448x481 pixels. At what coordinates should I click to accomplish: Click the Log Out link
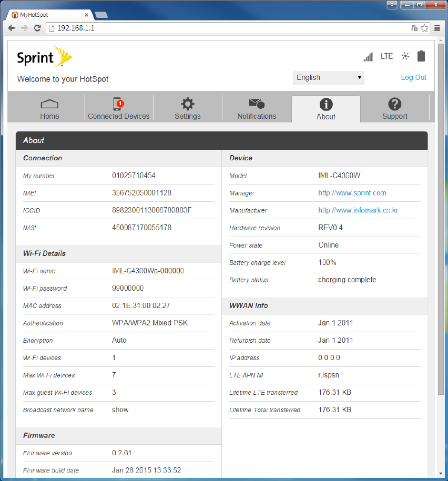[414, 77]
